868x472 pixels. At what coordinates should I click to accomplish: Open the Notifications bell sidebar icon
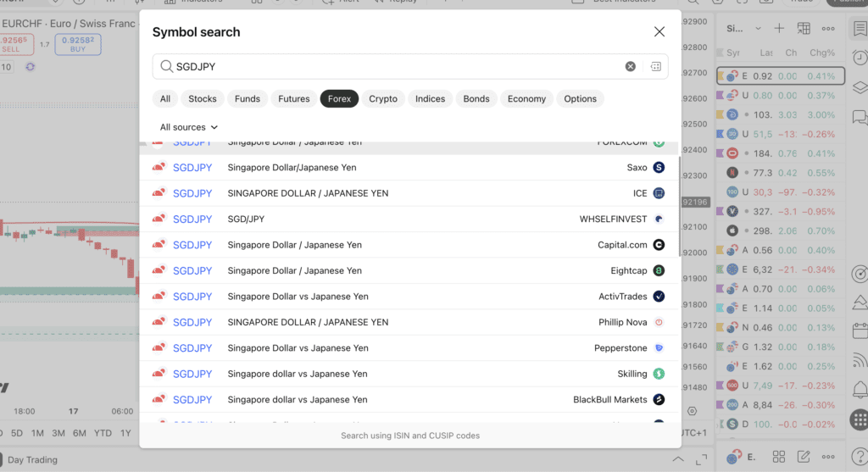tap(860, 390)
